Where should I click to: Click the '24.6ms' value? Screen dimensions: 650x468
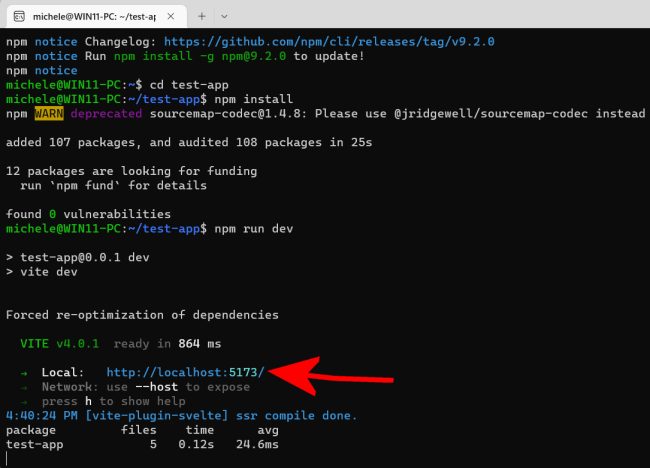click(257, 444)
